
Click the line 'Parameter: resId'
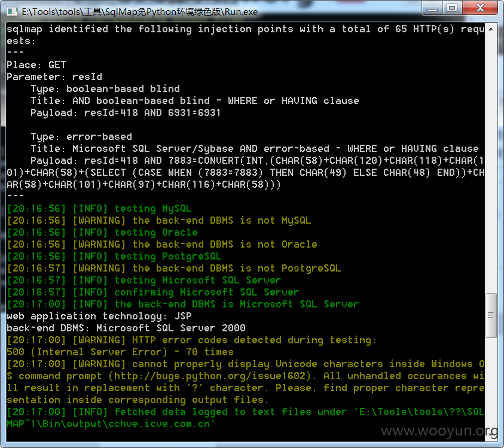click(54, 77)
